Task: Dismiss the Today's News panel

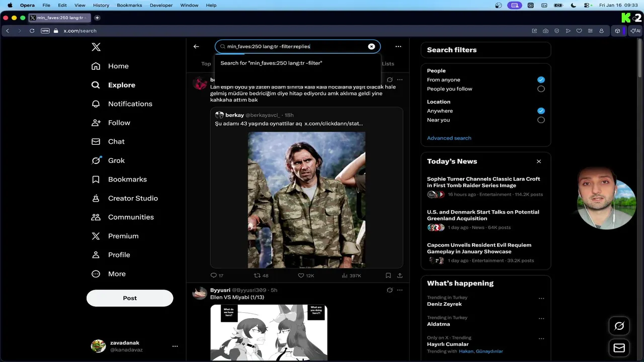Action: coord(539,161)
